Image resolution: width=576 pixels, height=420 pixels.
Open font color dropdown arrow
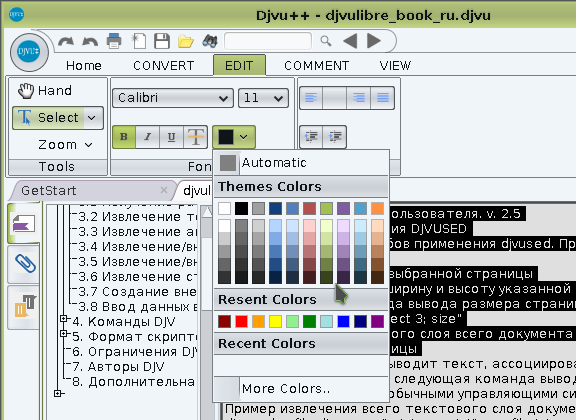pos(244,137)
